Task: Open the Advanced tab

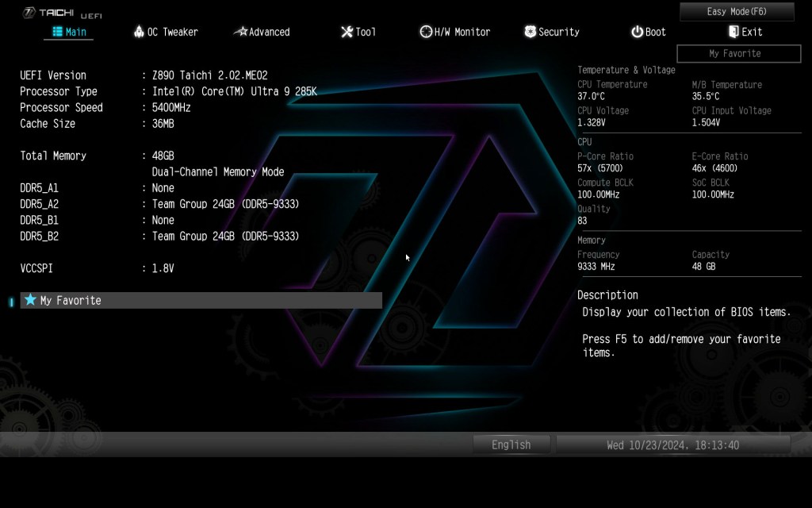Action: 262,32
